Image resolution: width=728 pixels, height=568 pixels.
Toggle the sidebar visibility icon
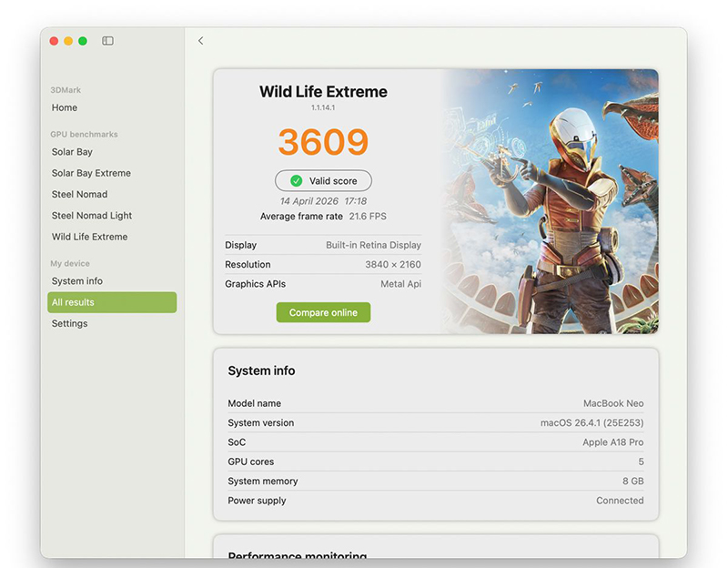point(107,41)
